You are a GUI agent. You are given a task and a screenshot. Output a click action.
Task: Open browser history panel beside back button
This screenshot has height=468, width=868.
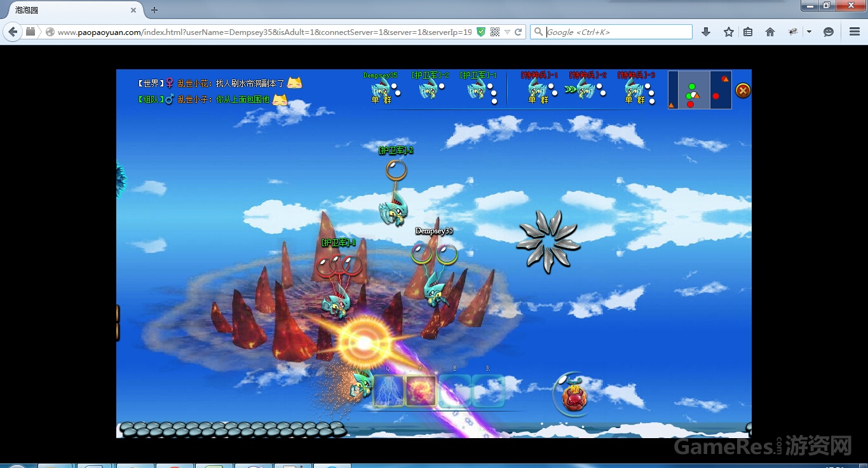coord(31,32)
